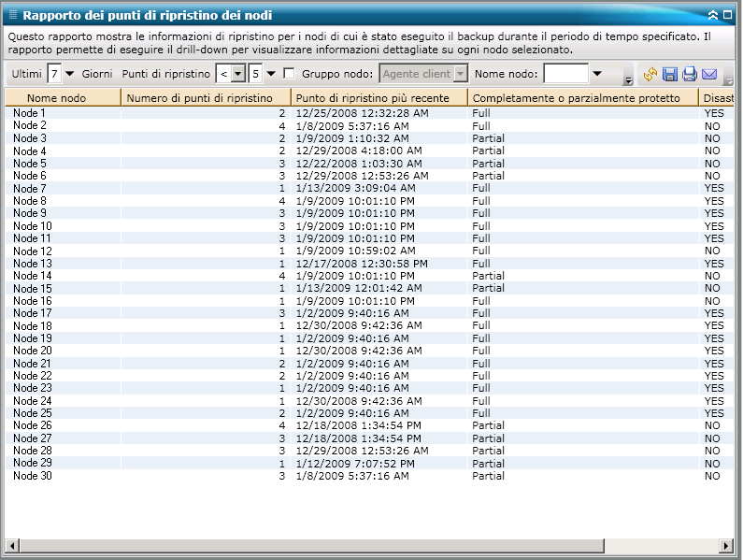
Task: Select the Node 11 row
Action: click(x=369, y=238)
